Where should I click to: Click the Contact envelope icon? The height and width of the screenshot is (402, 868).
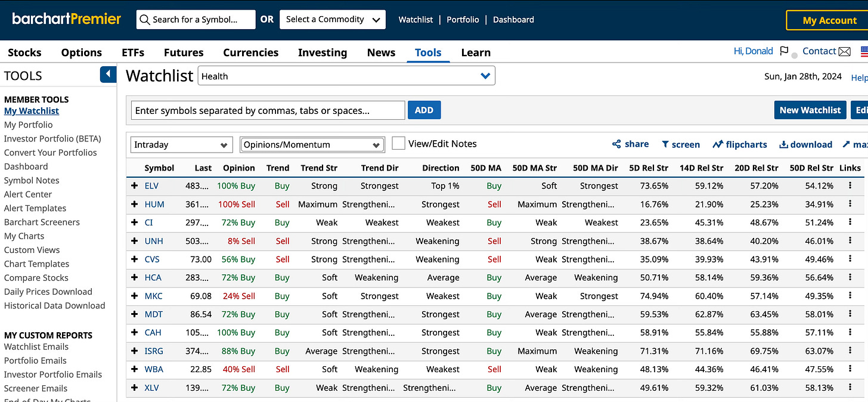tap(844, 51)
